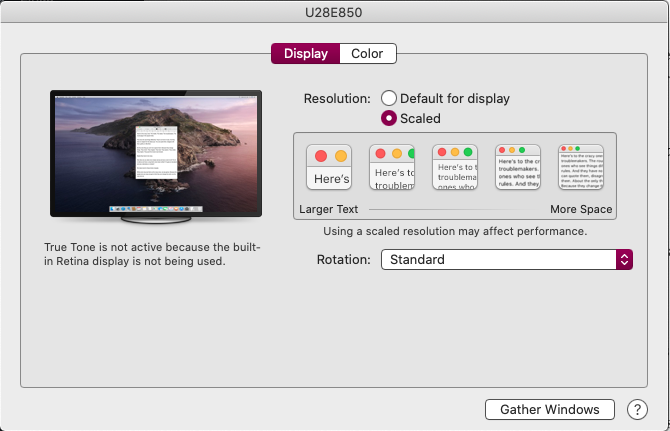Select the Default for display radio button
Viewport: 670px width, 431px height.
tap(389, 99)
